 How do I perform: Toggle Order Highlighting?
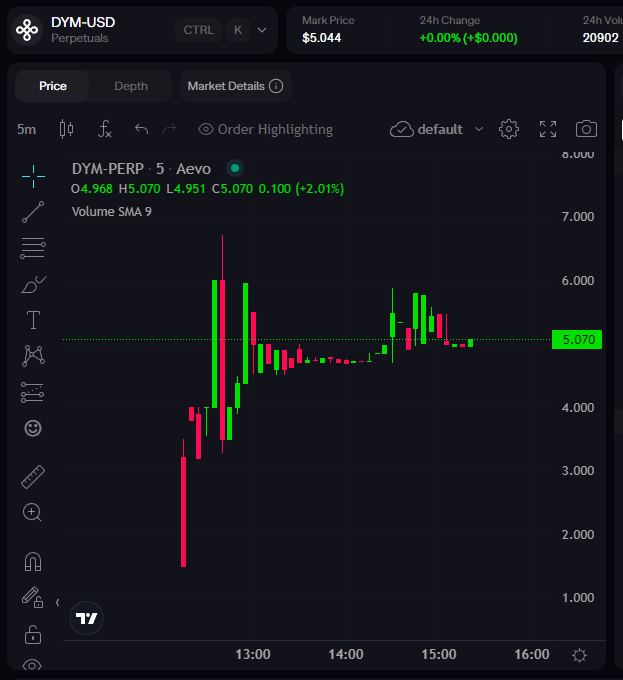point(265,129)
